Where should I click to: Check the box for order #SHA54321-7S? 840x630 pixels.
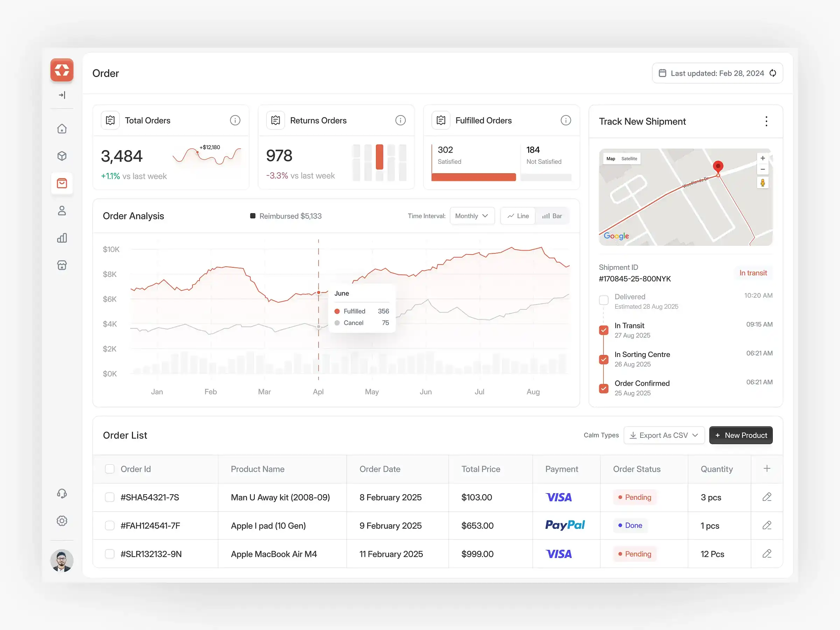[x=110, y=497]
